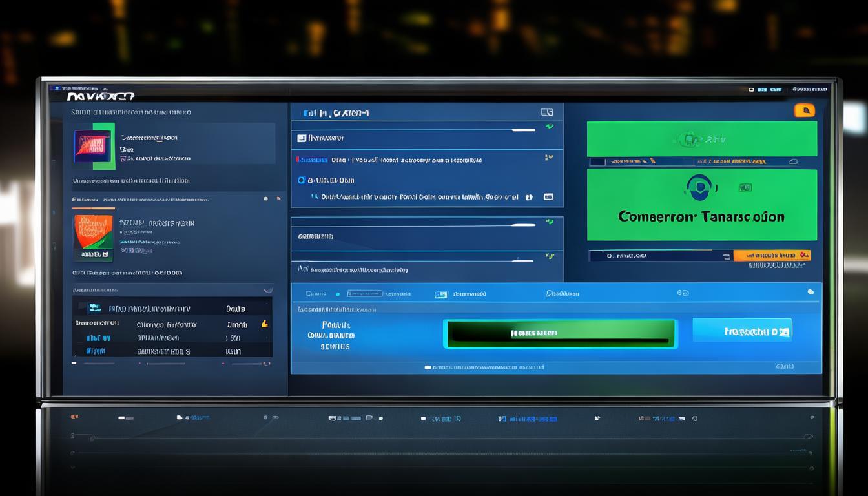Click the upper green banner with the faint logo
Screen dimensions: 868x496
[702, 138]
